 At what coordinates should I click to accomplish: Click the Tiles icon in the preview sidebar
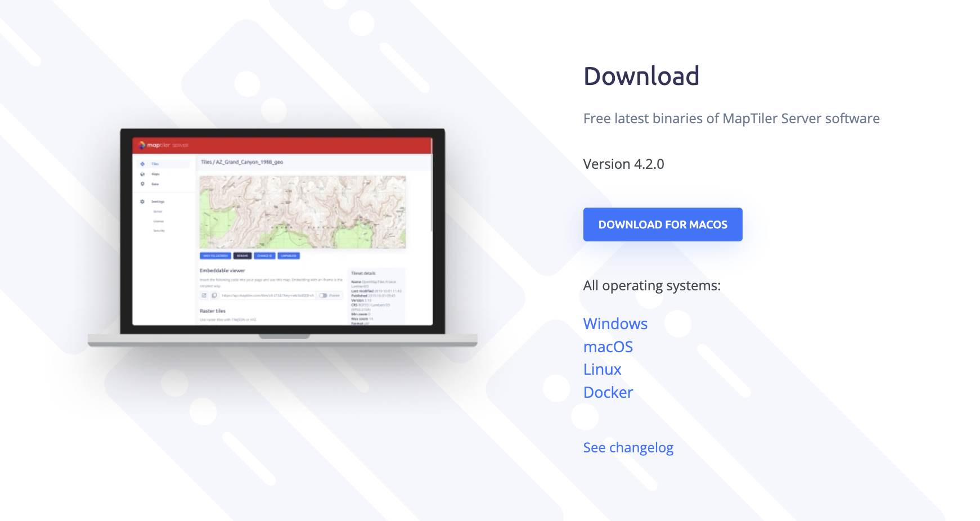[142, 164]
